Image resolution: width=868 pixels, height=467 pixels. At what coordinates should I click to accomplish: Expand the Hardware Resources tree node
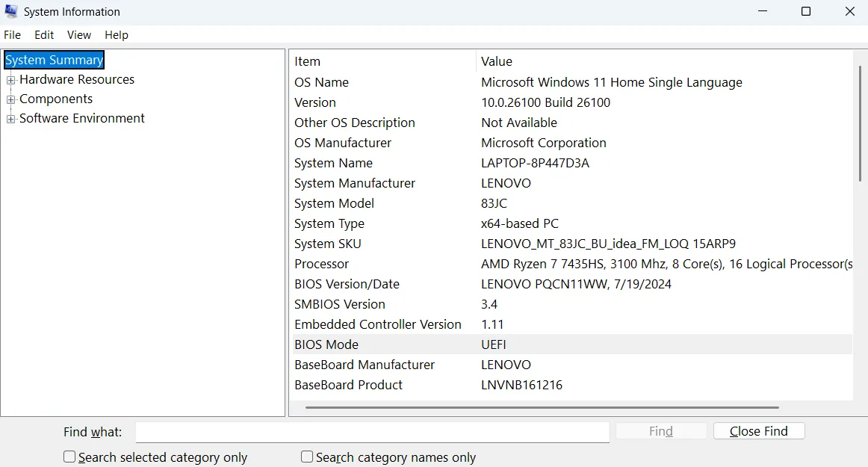10,80
